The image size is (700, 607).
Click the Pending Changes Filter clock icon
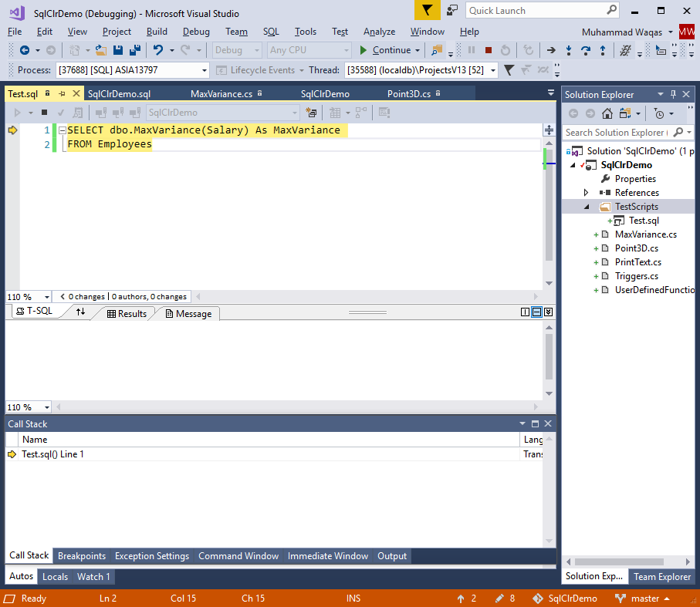coord(659,113)
